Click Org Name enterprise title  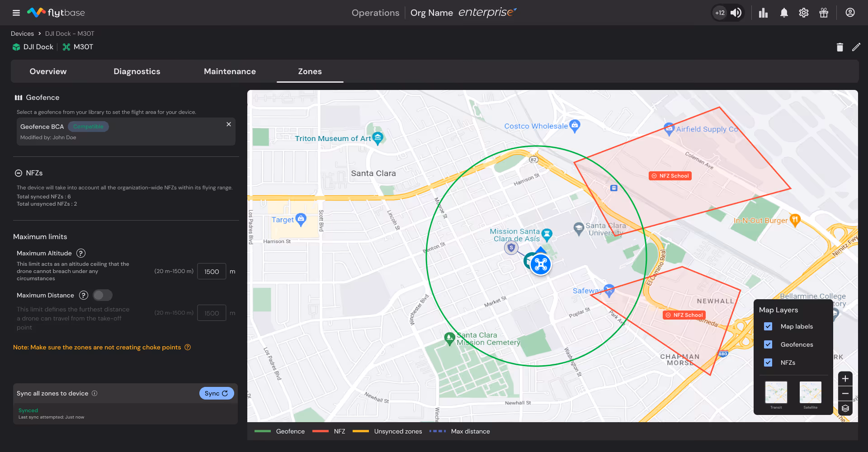pyautogui.click(x=463, y=13)
